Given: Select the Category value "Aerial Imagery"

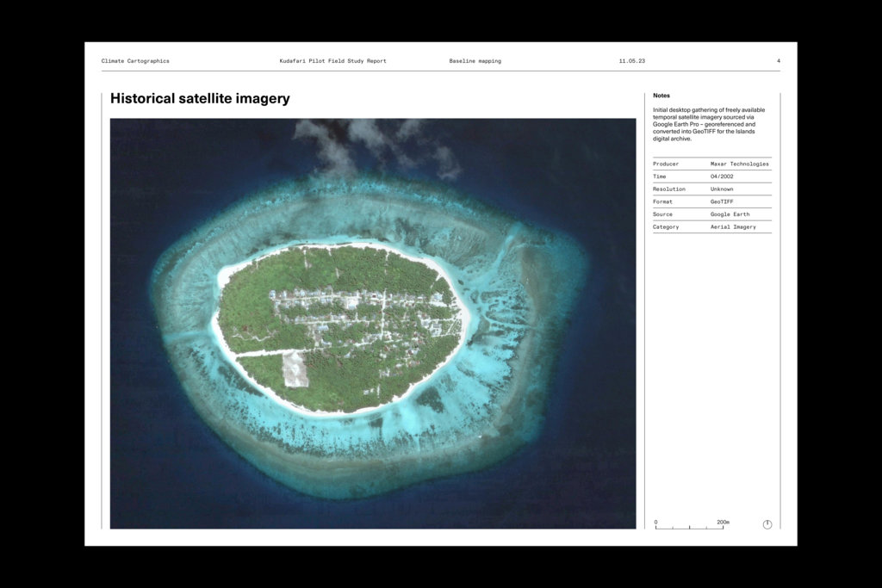Looking at the screenshot, I should (733, 227).
